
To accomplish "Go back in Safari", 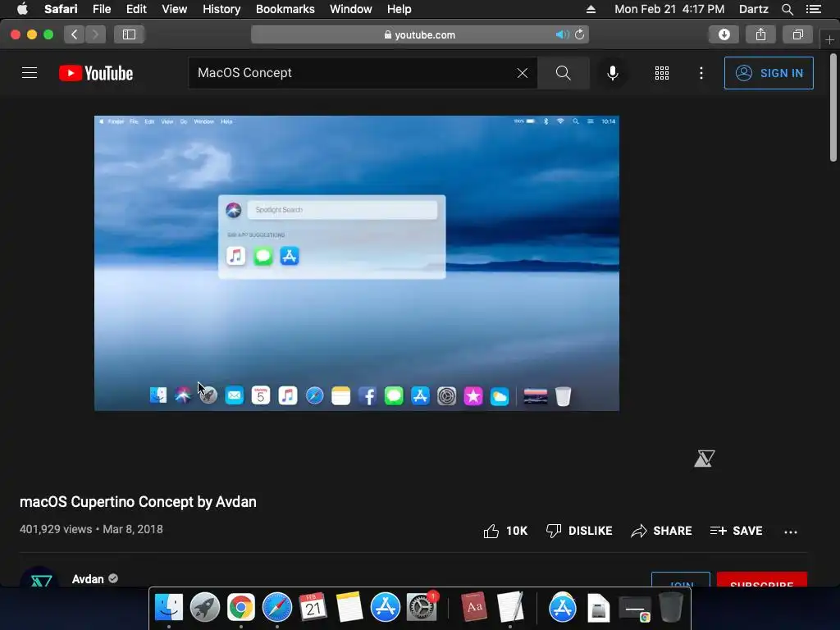I will pos(75,34).
